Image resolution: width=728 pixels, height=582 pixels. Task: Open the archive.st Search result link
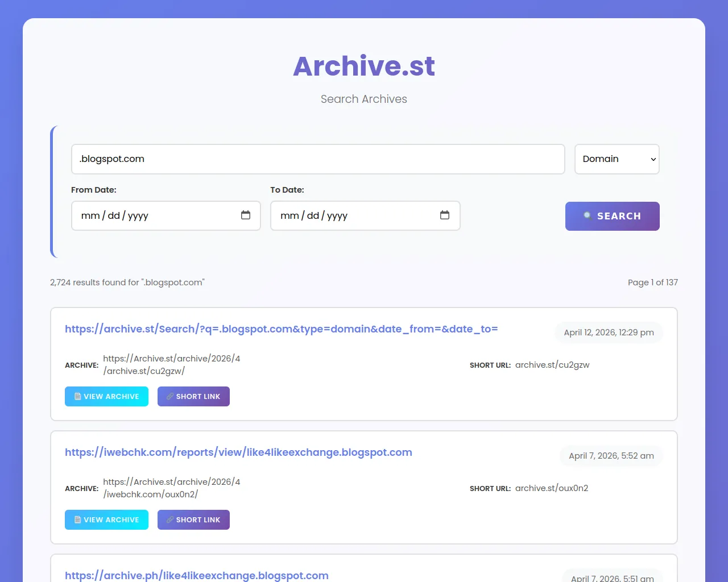tap(282, 329)
